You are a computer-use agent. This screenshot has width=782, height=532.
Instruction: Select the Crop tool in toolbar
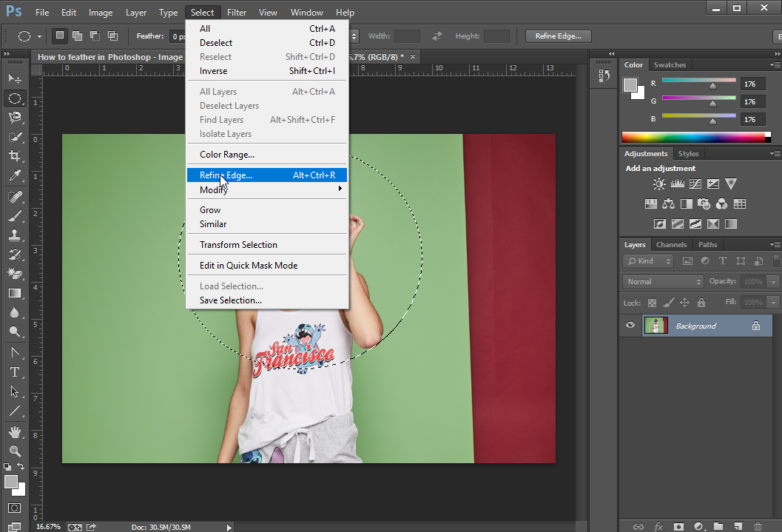[x=14, y=156]
